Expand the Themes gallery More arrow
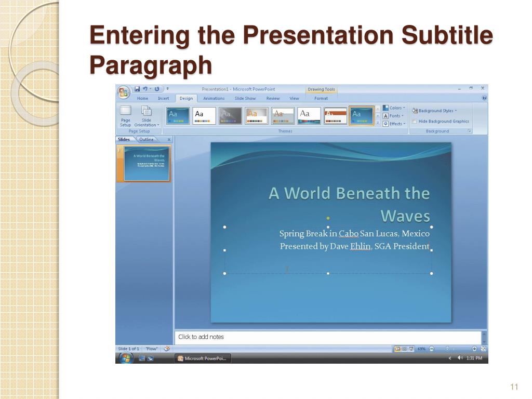 coord(378,124)
